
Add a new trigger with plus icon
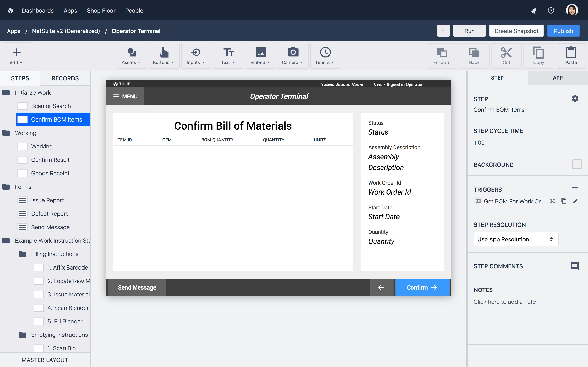[575, 188]
